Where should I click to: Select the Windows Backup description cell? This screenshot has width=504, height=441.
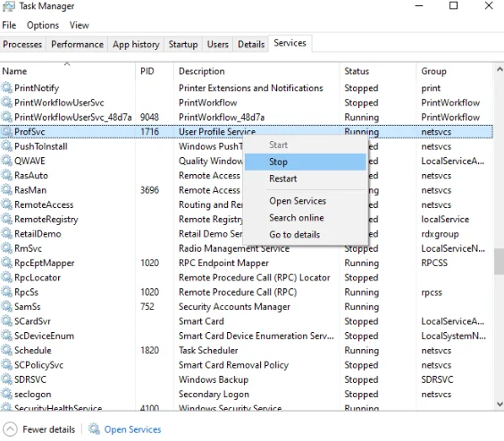pos(214,379)
